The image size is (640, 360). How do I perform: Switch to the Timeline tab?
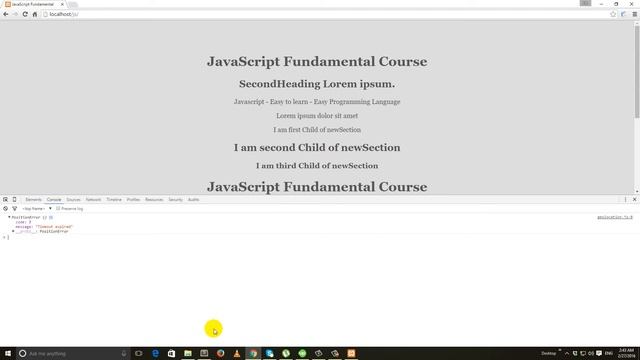(x=114, y=200)
